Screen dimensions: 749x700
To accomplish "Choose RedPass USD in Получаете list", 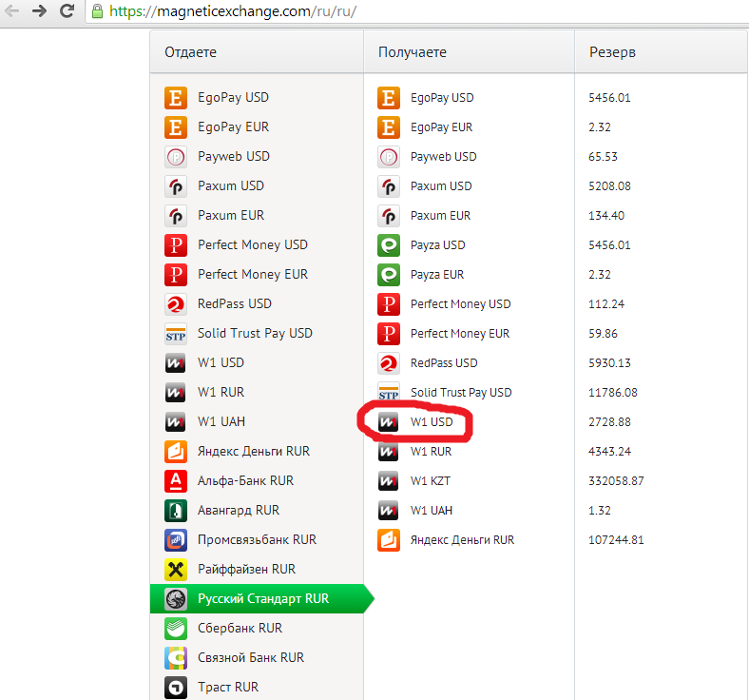I will point(444,363).
